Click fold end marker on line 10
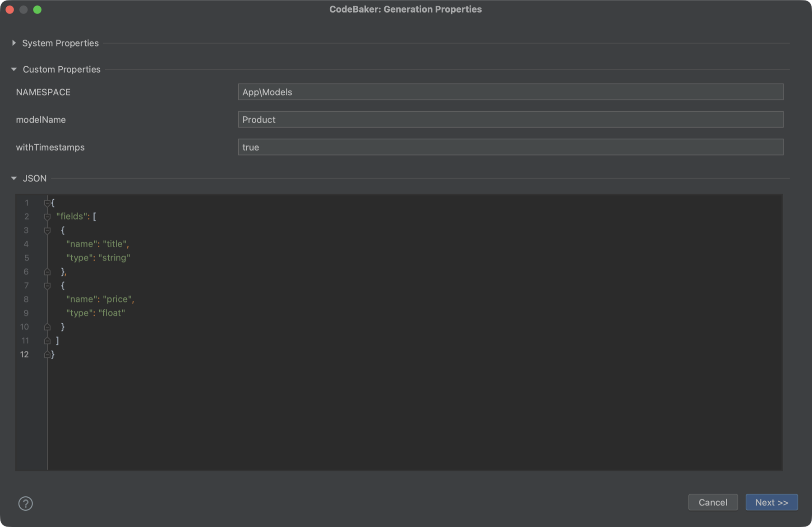This screenshot has width=812, height=527. tap(47, 327)
